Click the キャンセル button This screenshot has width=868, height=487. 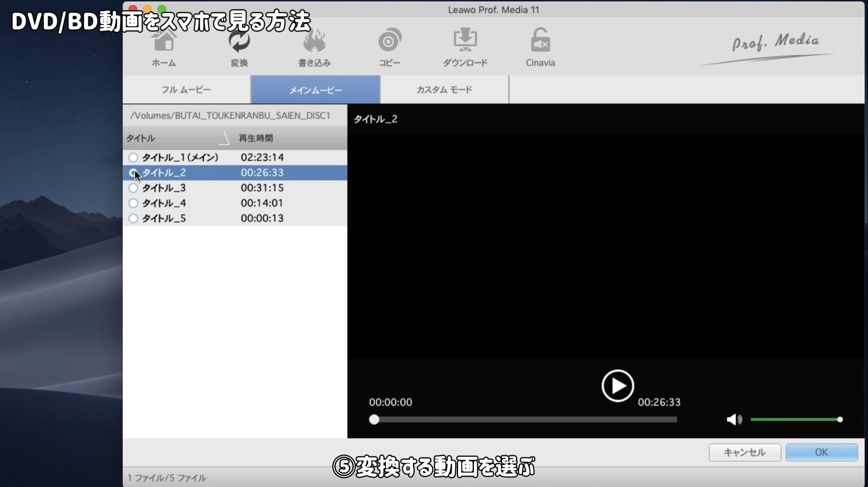pos(745,452)
